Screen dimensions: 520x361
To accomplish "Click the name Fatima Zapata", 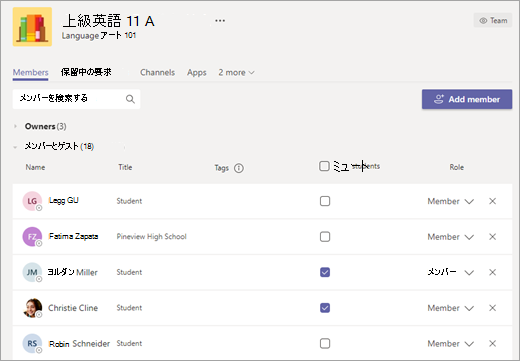I will [73, 236].
